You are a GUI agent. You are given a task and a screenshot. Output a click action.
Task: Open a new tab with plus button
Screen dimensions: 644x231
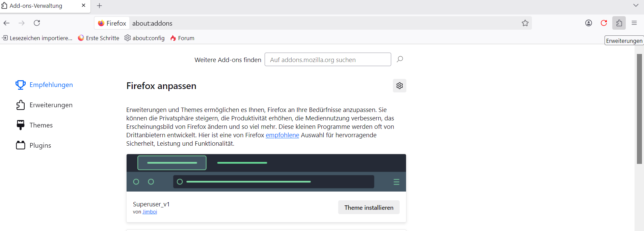(x=99, y=6)
